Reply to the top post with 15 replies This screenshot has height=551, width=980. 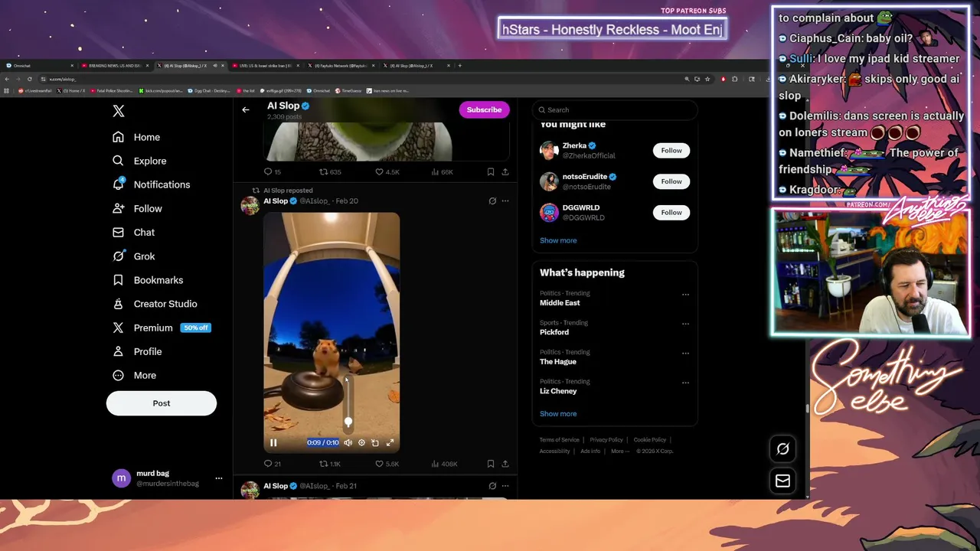pos(273,172)
